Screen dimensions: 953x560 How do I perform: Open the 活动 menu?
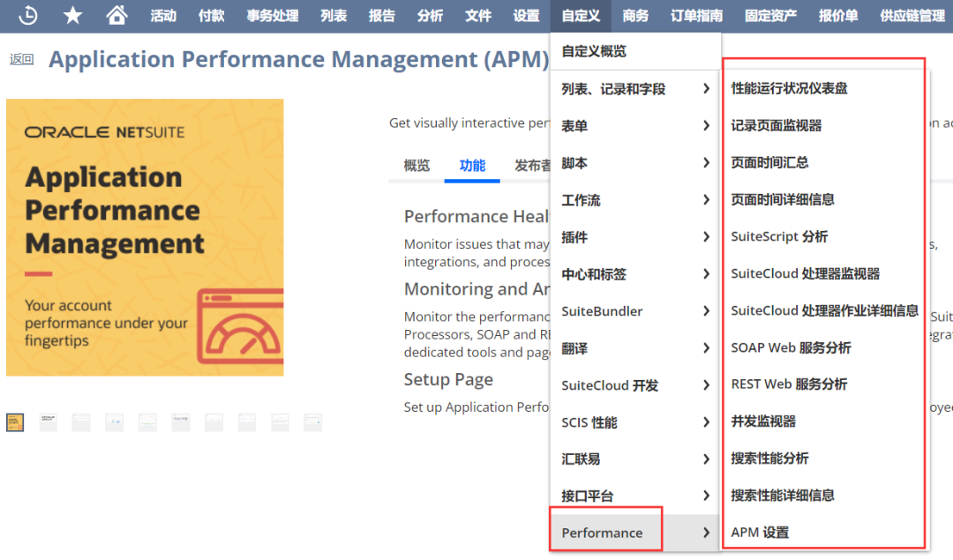163,16
